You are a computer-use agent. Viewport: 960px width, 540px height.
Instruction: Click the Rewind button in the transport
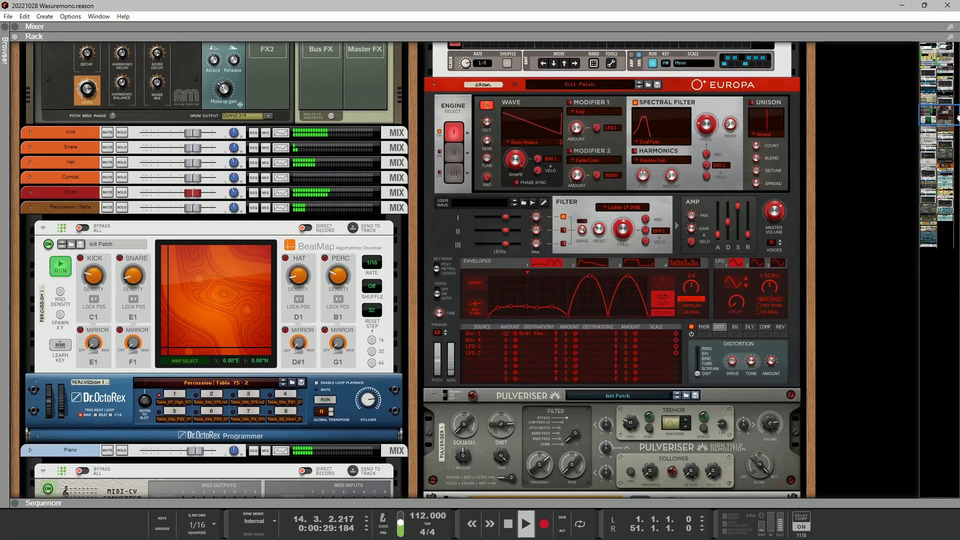tap(471, 524)
